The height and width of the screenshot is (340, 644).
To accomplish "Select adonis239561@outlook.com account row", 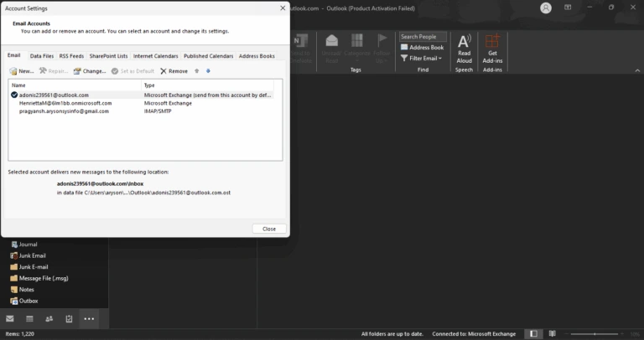I will pyautogui.click(x=141, y=95).
